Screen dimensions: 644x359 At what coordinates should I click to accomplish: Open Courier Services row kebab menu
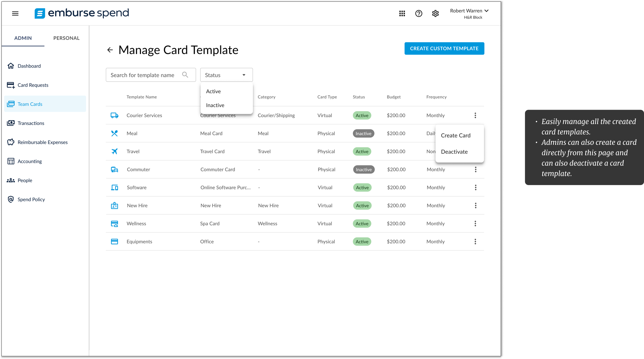point(475,115)
